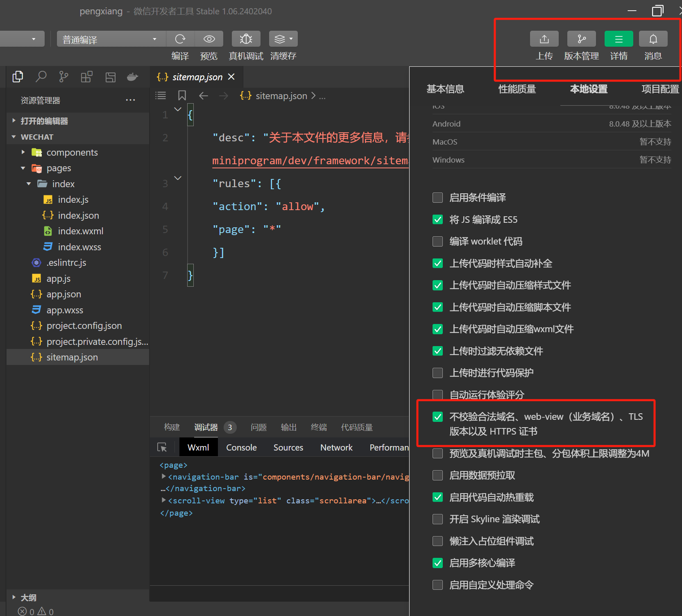
Task: Open the partially visible left toolbar dropdown
Action: tap(22, 39)
